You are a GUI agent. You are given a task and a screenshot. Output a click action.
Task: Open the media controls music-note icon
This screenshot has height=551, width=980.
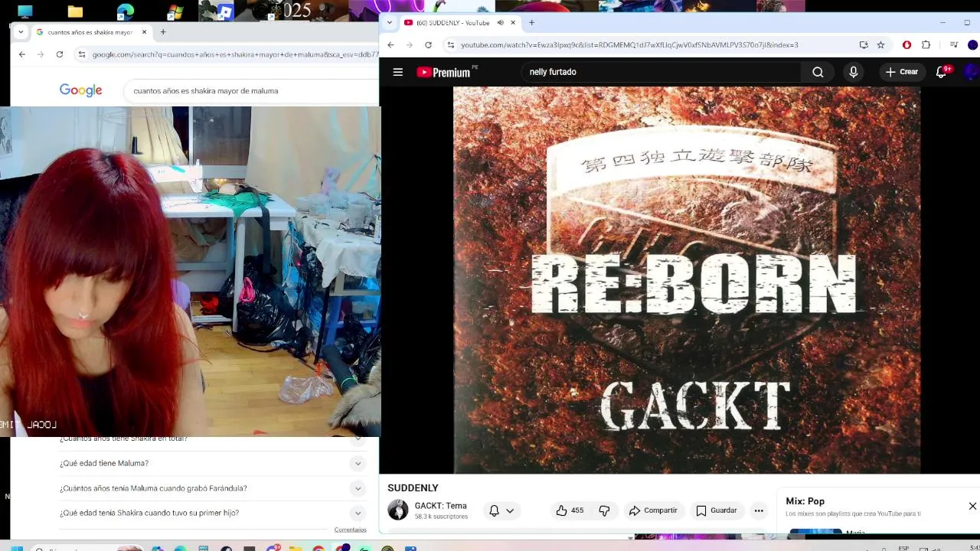point(953,45)
